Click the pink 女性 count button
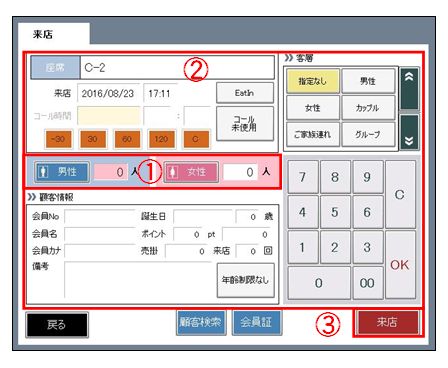The width and height of the screenshot is (448, 368). 191,172
